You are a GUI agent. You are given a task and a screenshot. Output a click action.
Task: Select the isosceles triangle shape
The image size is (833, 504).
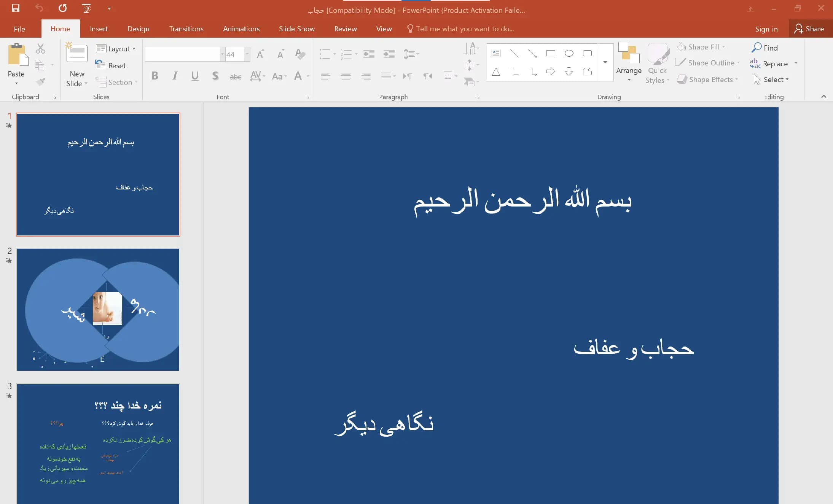click(496, 71)
